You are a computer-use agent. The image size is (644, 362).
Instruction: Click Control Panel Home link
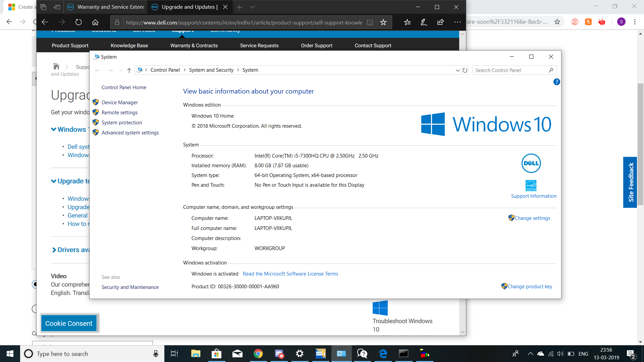pos(124,87)
